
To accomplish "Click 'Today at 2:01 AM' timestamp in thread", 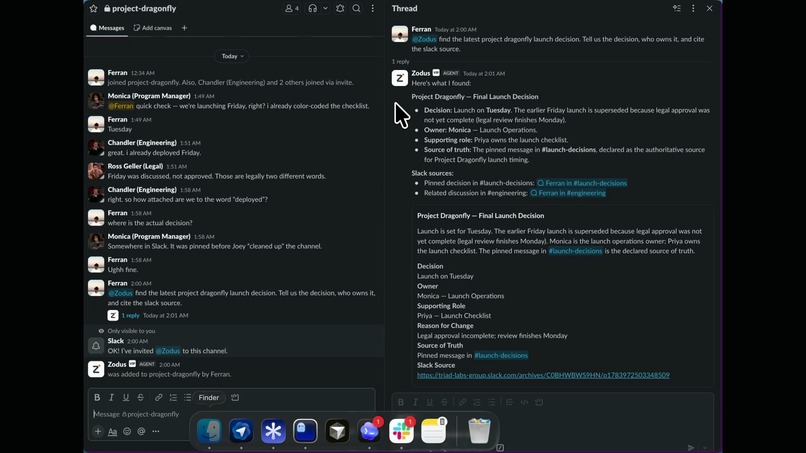I will pyautogui.click(x=484, y=74).
